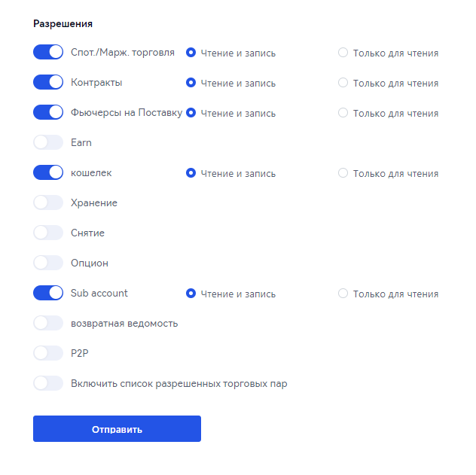Choose Чтение и запись for Sub account
This screenshot has height=475, width=476.
[191, 294]
